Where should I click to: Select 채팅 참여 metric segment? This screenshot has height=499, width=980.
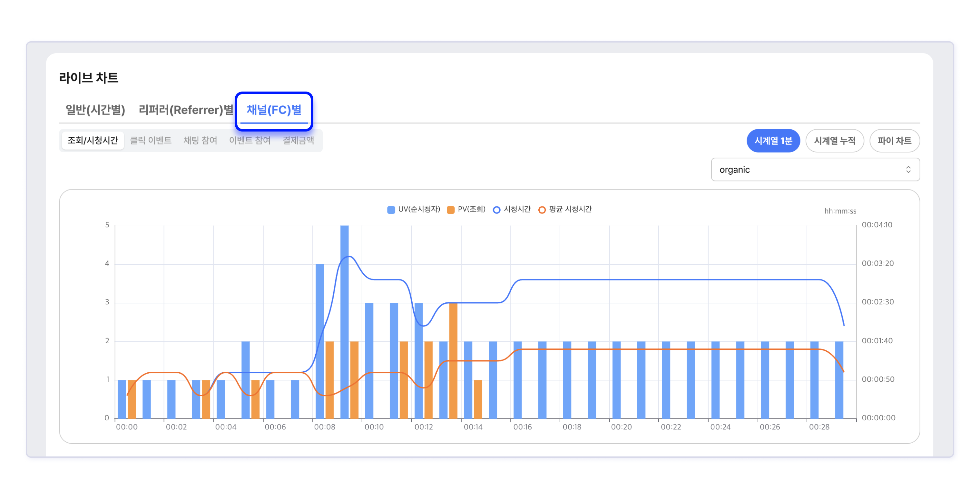200,140
